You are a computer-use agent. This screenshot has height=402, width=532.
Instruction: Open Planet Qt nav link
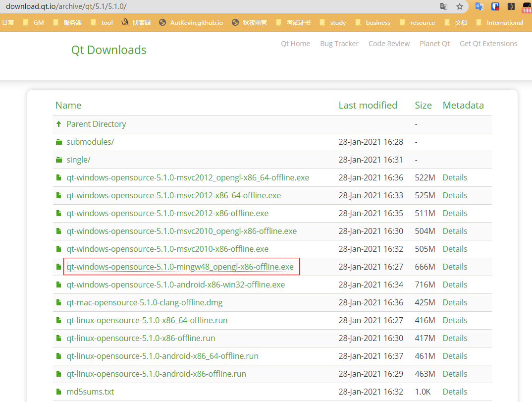point(434,44)
